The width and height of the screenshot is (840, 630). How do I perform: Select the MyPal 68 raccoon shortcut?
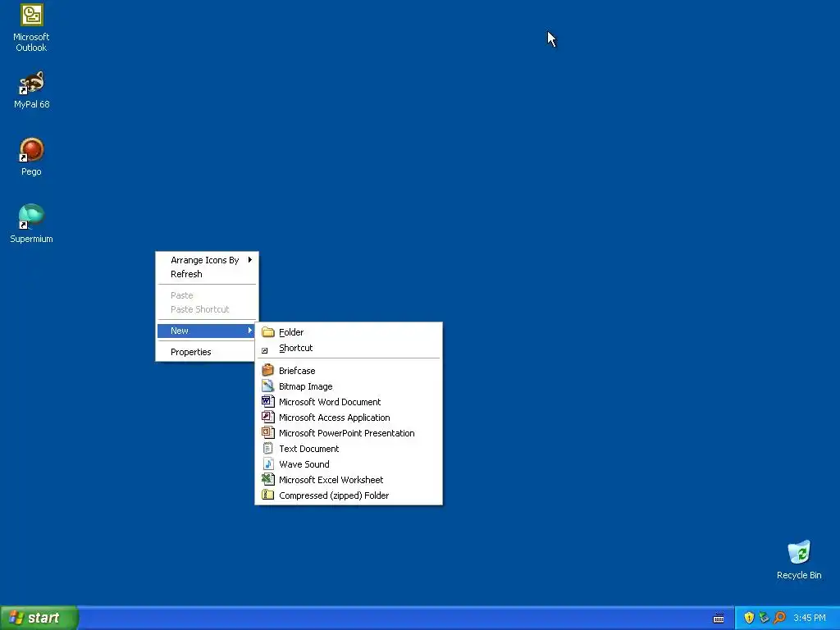[31, 90]
